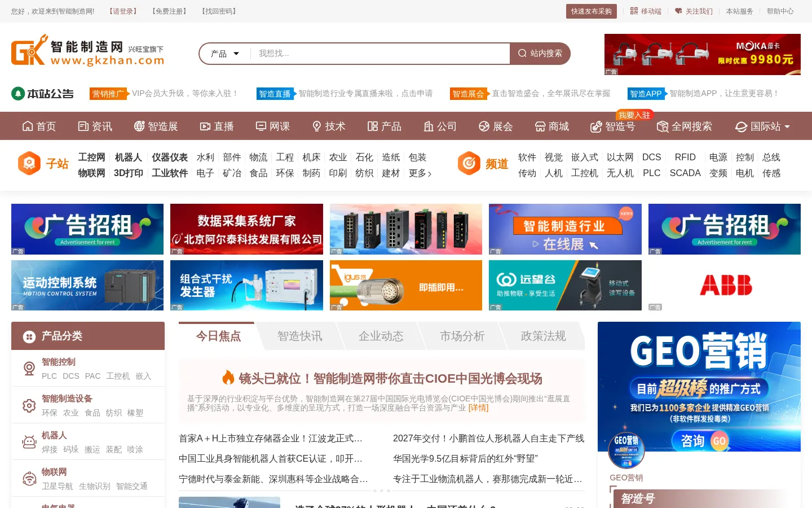
Task: Open the 工控网 subsite link
Action: tap(91, 157)
